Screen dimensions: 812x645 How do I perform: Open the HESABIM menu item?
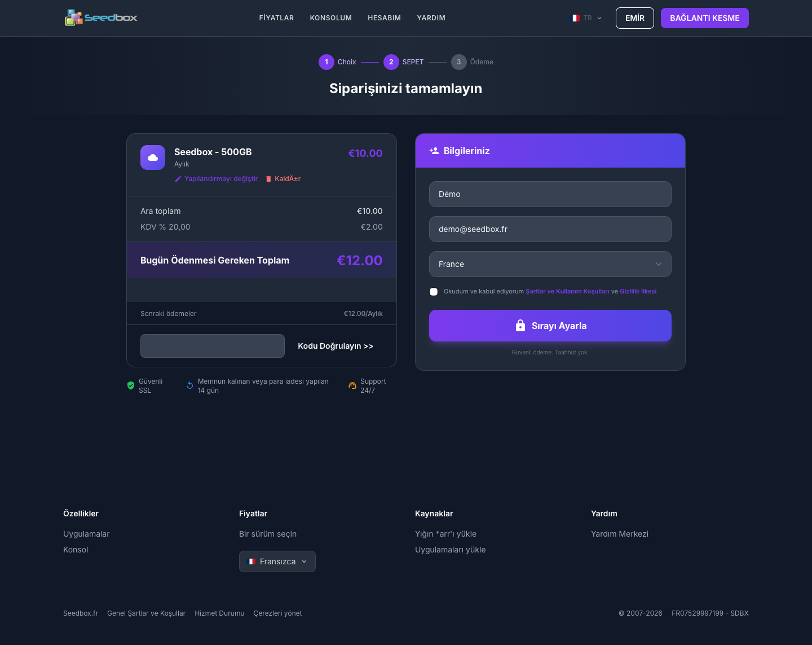point(385,18)
